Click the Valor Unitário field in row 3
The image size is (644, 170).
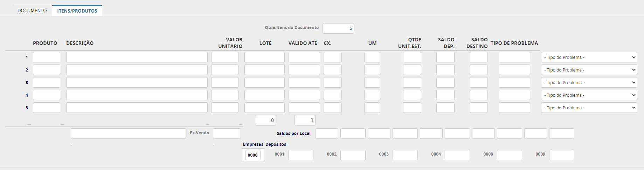tap(224, 82)
